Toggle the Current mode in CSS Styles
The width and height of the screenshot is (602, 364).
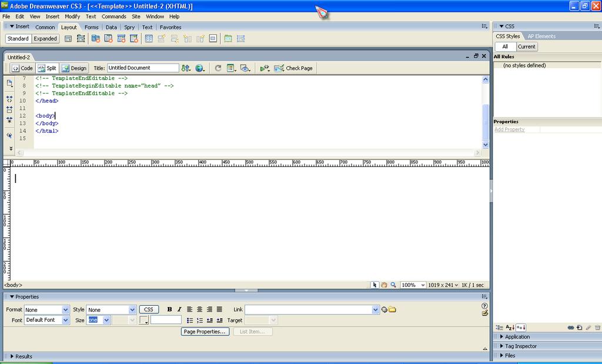pyautogui.click(x=527, y=46)
